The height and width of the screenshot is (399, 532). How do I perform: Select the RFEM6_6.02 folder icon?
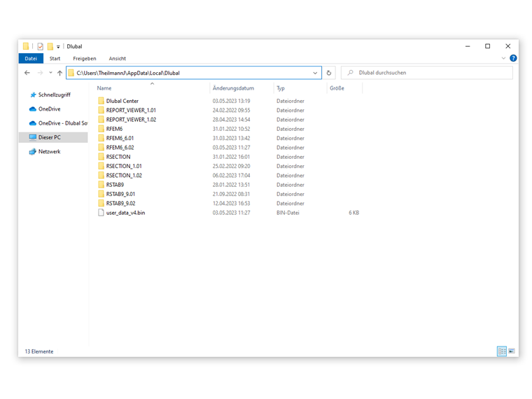coord(101,148)
